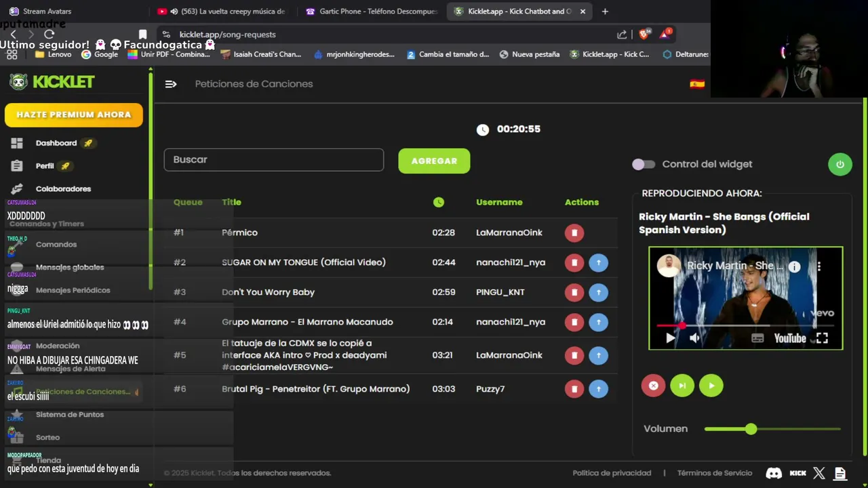Open Dashboard in sidebar
Image resolution: width=868 pixels, height=488 pixels.
click(56, 143)
